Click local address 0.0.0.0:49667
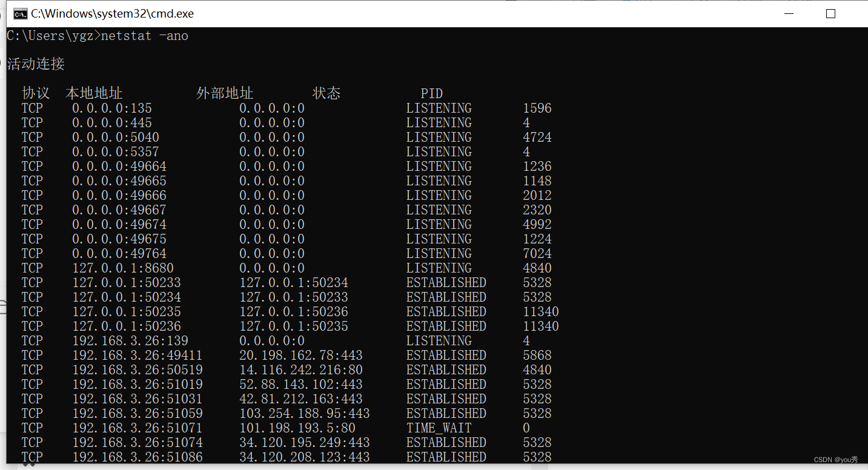 119,210
